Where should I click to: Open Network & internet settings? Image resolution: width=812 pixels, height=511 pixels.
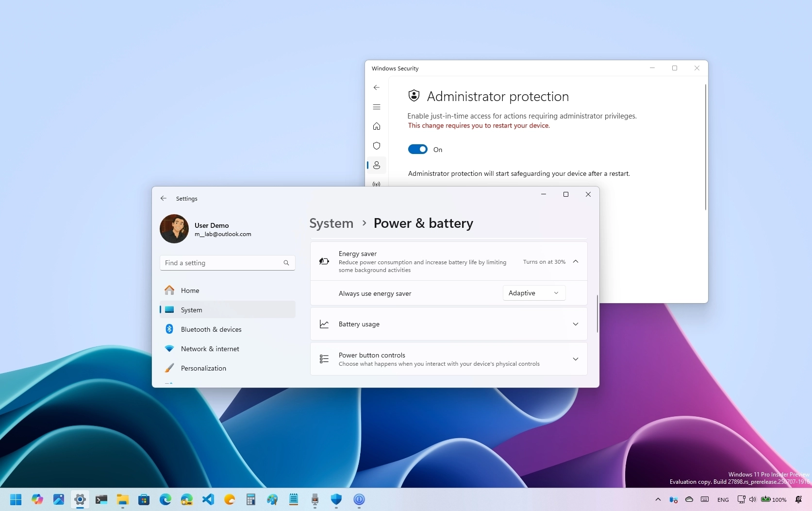[x=227, y=349]
